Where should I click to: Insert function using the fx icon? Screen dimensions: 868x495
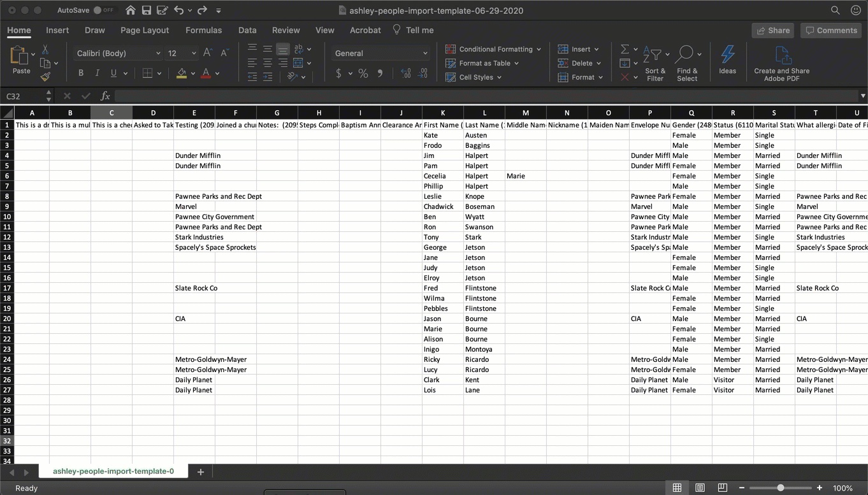click(105, 96)
